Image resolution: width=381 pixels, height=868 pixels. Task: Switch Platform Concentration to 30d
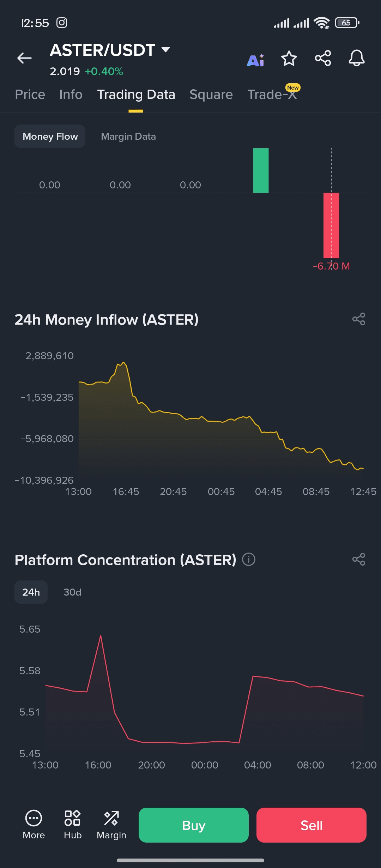click(72, 592)
